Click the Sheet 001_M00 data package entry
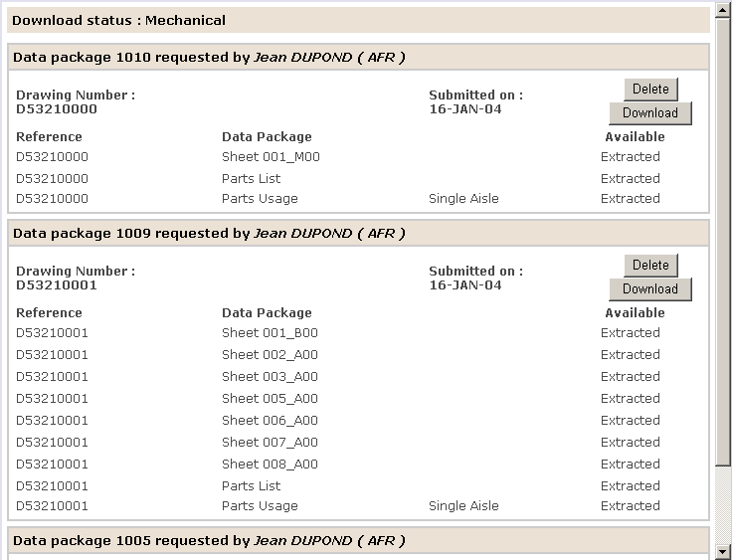 [271, 157]
